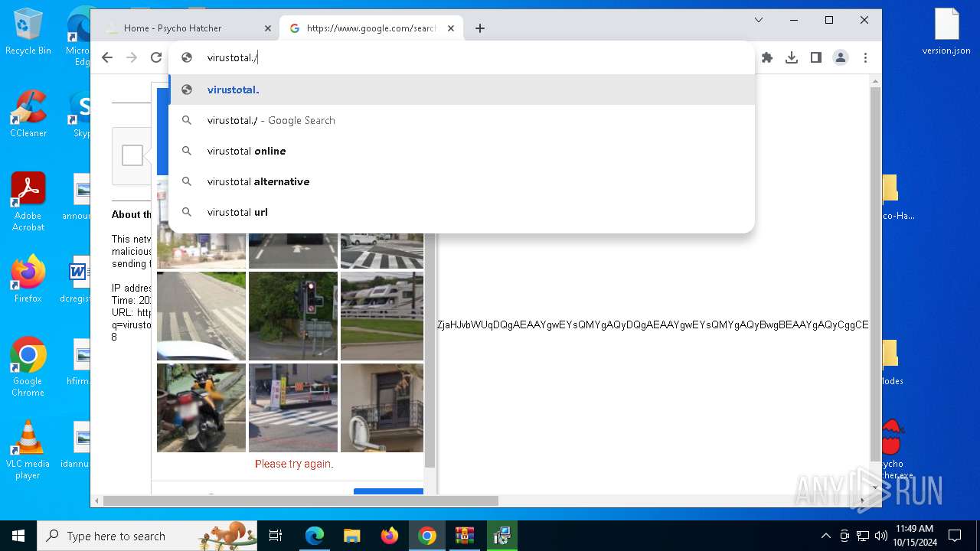Tick the reCAPTCHA checkbox

[x=132, y=155]
